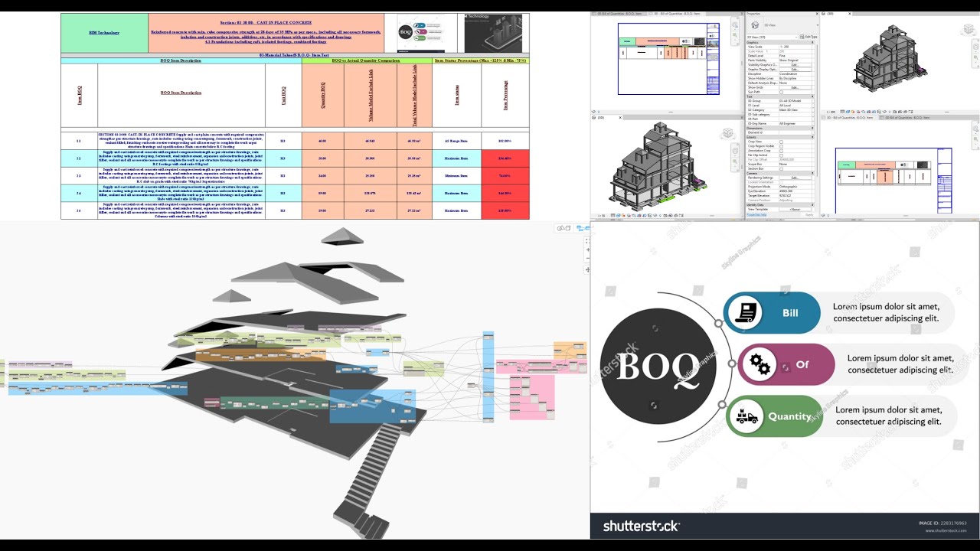The image size is (980, 551).
Task: Toggle the Section Box checkbox
Action: 781,169
